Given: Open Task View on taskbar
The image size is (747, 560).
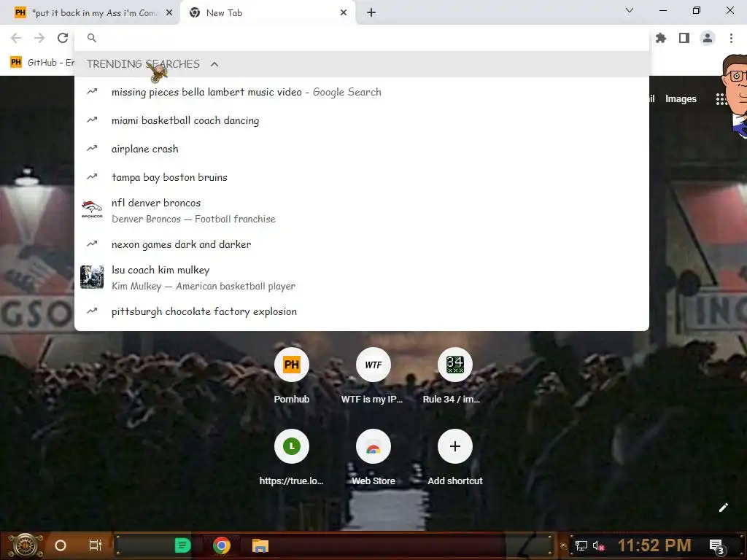Looking at the screenshot, I should point(96,545).
